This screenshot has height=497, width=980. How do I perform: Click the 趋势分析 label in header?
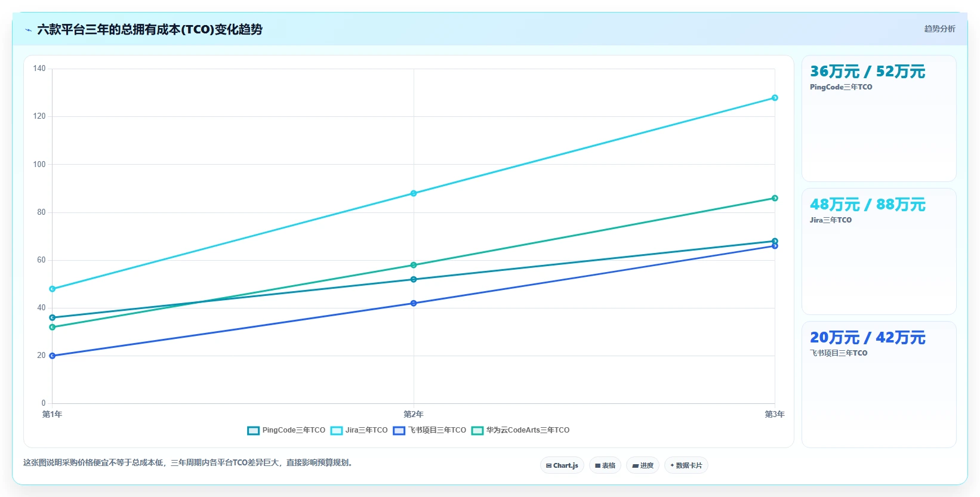click(x=939, y=29)
